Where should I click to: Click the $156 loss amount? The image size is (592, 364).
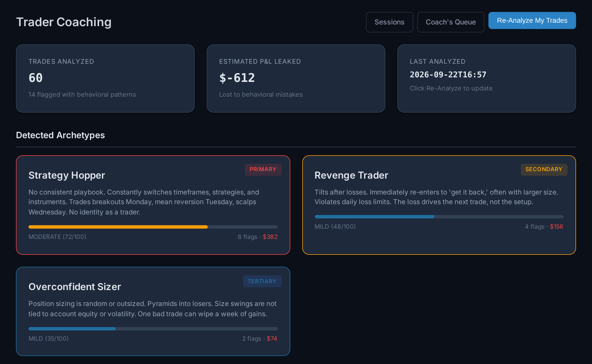556,227
